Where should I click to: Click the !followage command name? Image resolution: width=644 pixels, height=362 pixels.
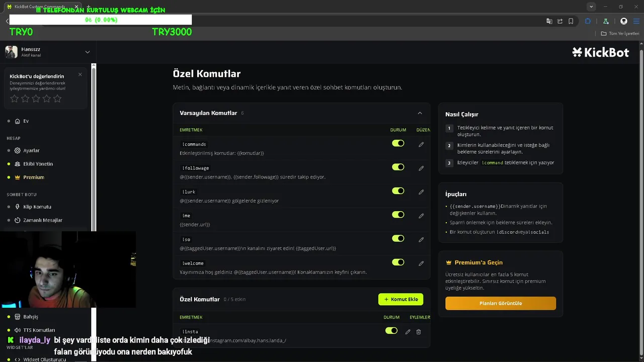[x=196, y=168]
